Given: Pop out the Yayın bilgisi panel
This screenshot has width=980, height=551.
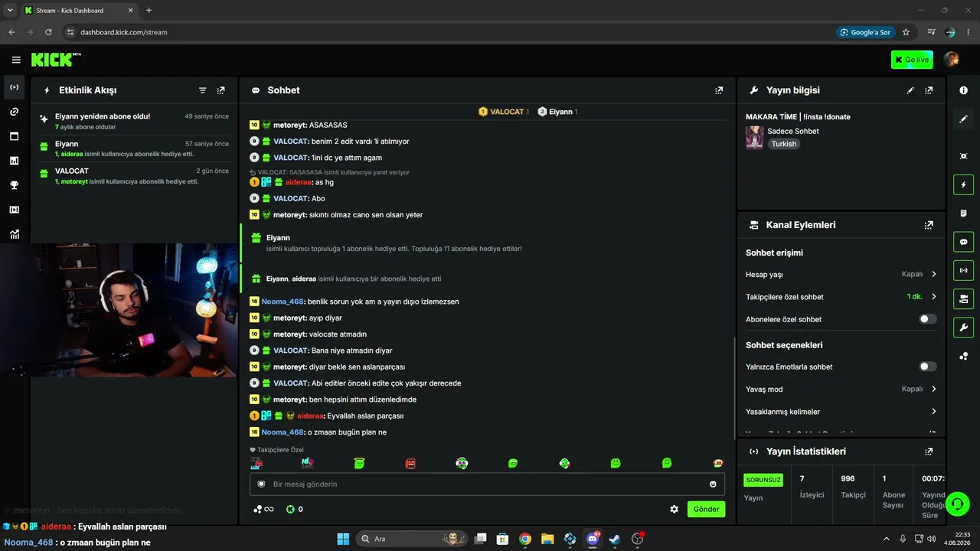Looking at the screenshot, I should 929,90.
